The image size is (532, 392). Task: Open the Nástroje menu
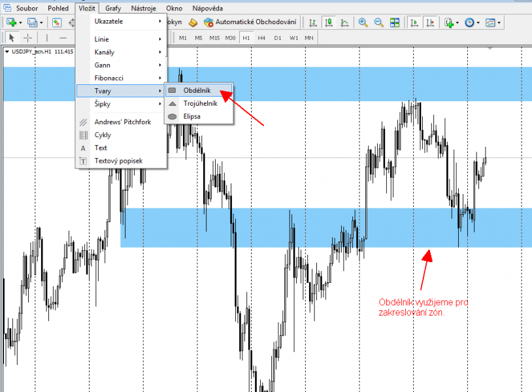tap(143, 8)
